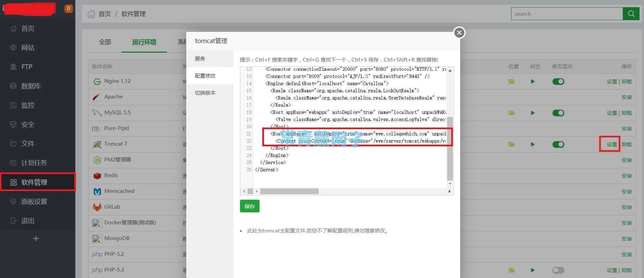Click the green 保存 button
Image resolution: width=644 pixels, height=278 pixels.
click(250, 206)
